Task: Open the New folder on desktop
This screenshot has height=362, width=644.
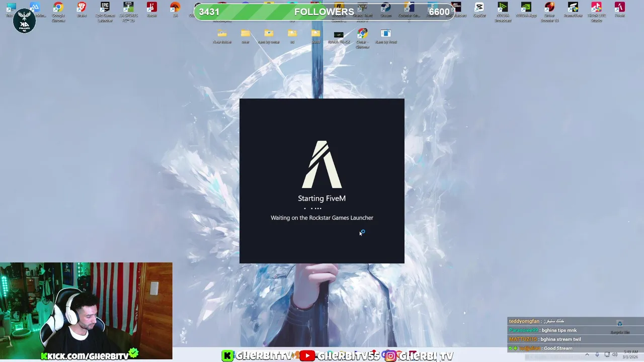Action: [222, 36]
